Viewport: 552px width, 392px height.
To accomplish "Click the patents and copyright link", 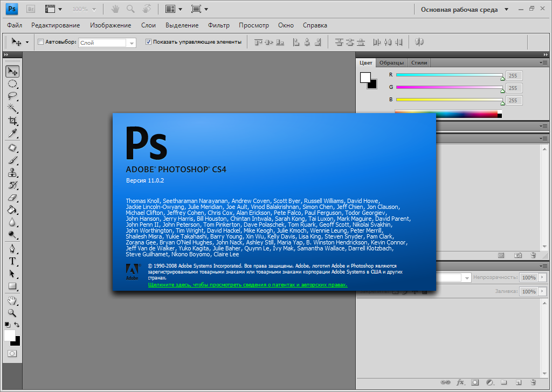I will click(248, 285).
